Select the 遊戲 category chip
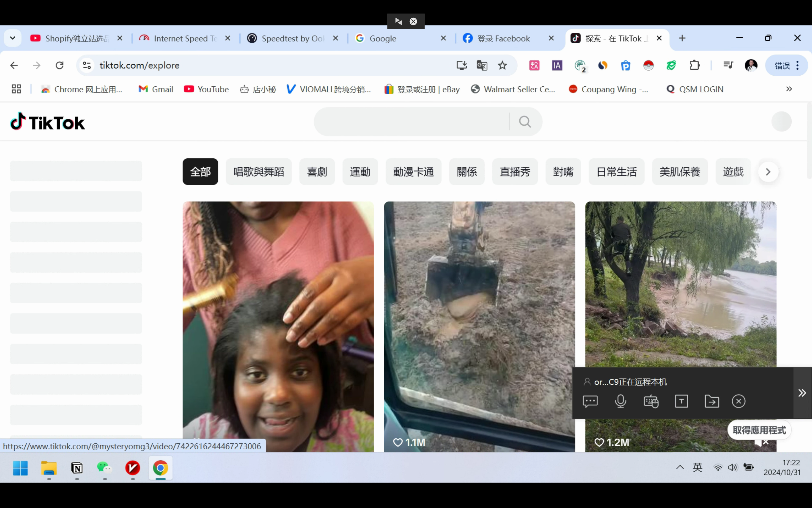The image size is (812, 508). pos(733,172)
